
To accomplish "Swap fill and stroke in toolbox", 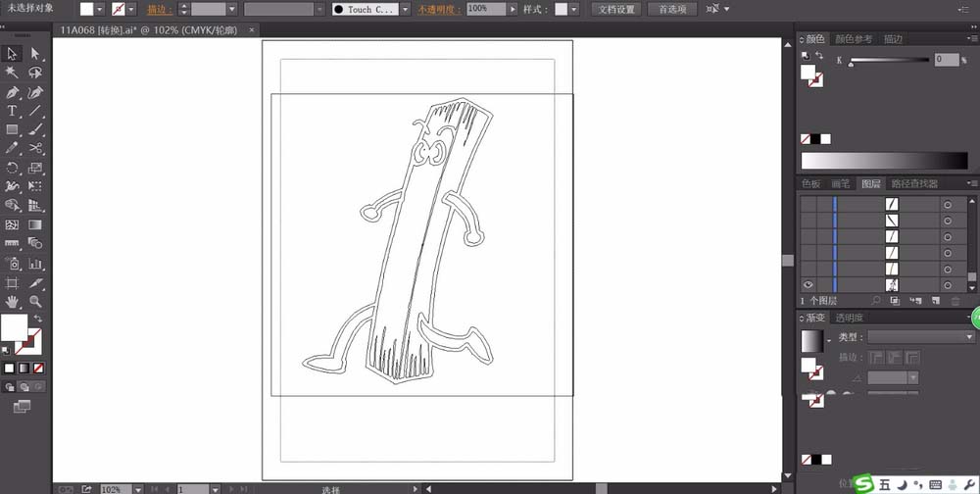I will (x=37, y=319).
